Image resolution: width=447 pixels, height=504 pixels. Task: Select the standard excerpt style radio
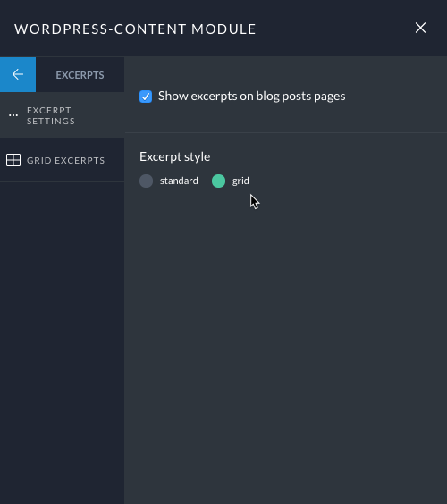146,181
